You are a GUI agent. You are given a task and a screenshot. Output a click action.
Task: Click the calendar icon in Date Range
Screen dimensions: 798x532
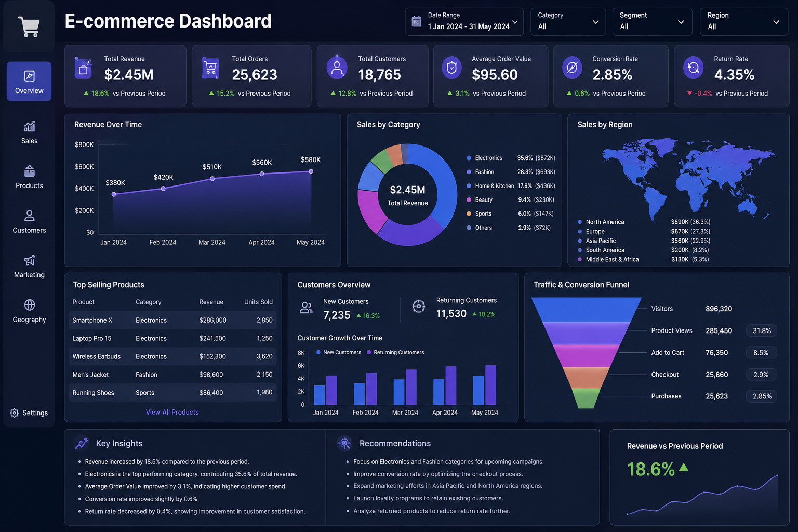point(416,21)
